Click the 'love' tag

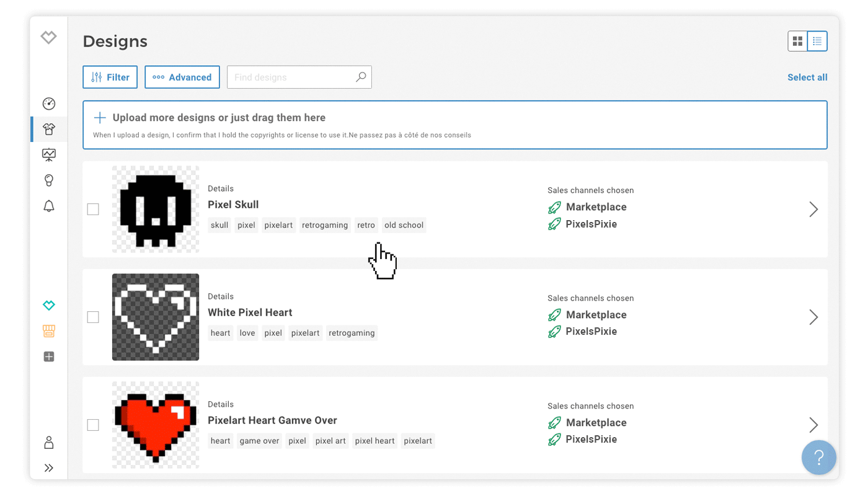(247, 333)
